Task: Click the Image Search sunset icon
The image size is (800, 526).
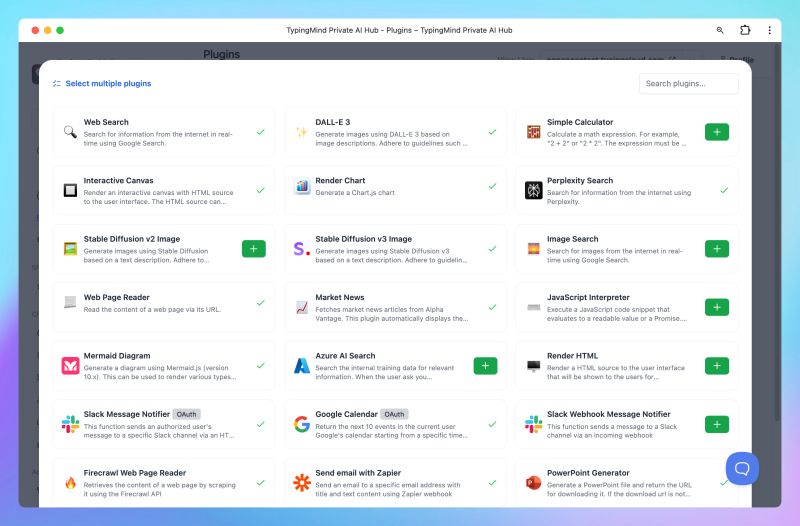Action: [534, 249]
